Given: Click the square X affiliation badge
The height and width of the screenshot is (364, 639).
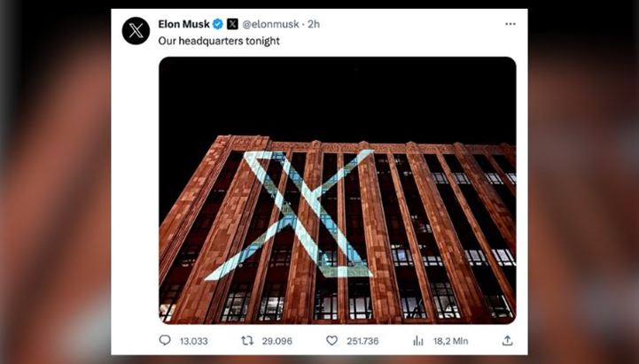Looking at the screenshot, I should (232, 24).
